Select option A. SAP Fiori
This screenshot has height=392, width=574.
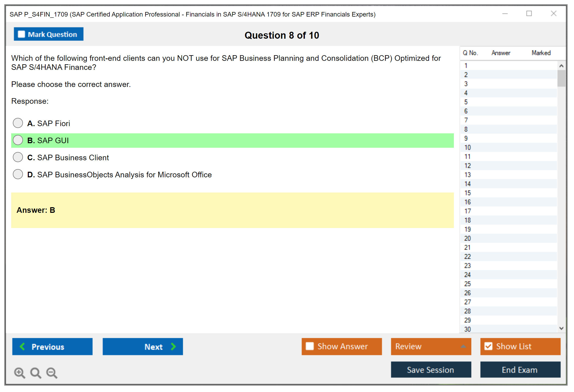pyautogui.click(x=18, y=123)
